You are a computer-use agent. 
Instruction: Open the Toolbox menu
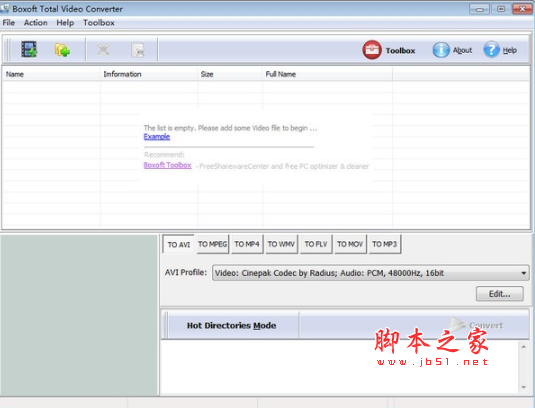[99, 23]
